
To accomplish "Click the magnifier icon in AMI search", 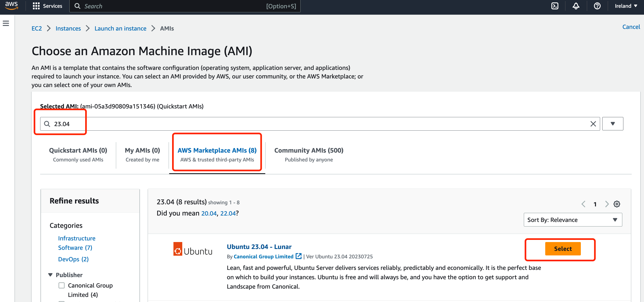I will click(x=47, y=124).
